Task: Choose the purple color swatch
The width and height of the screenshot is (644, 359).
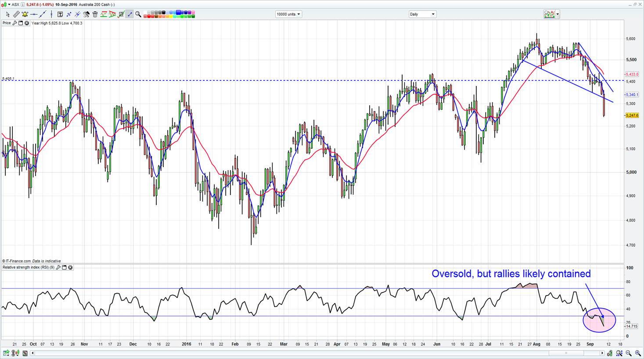Action: [190, 12]
